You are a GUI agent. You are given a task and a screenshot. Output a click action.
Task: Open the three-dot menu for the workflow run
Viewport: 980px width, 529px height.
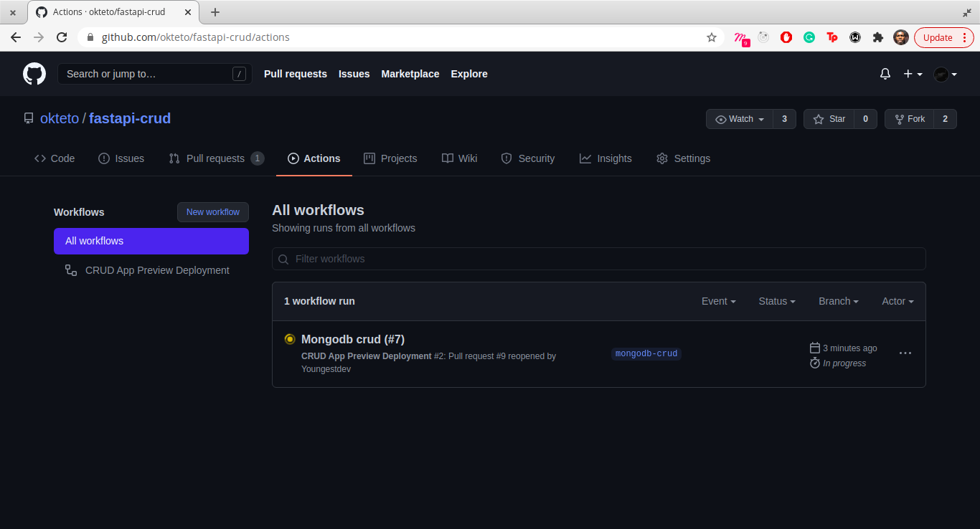click(905, 353)
